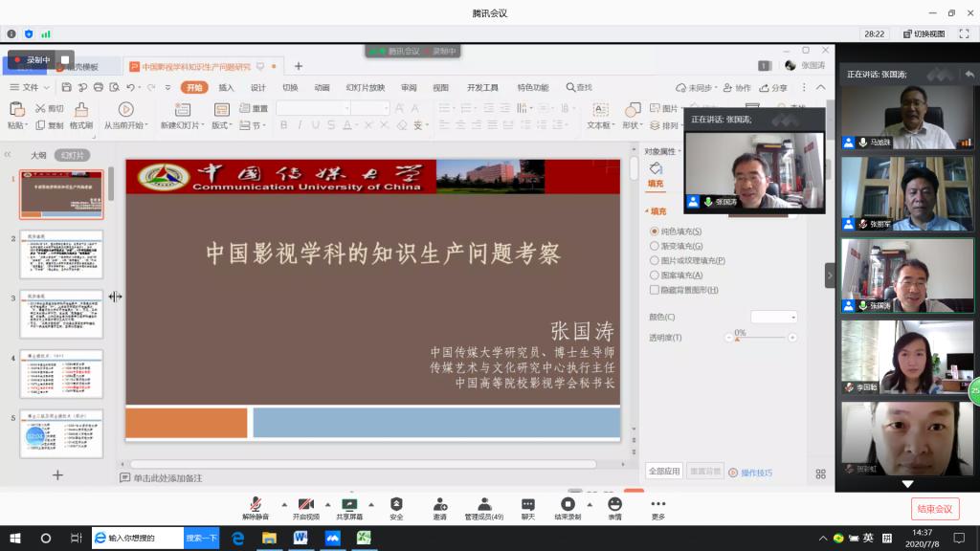Image resolution: width=980 pixels, height=551 pixels.
Task: Start video with 开启视频 icon
Action: click(305, 505)
